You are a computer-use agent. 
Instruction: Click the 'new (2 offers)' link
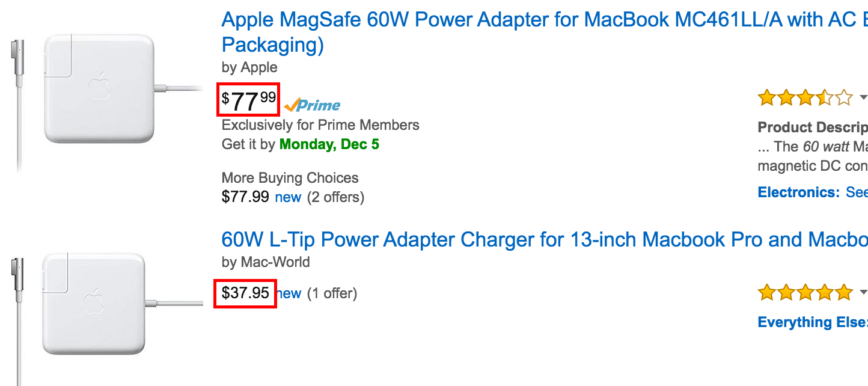pos(288,197)
